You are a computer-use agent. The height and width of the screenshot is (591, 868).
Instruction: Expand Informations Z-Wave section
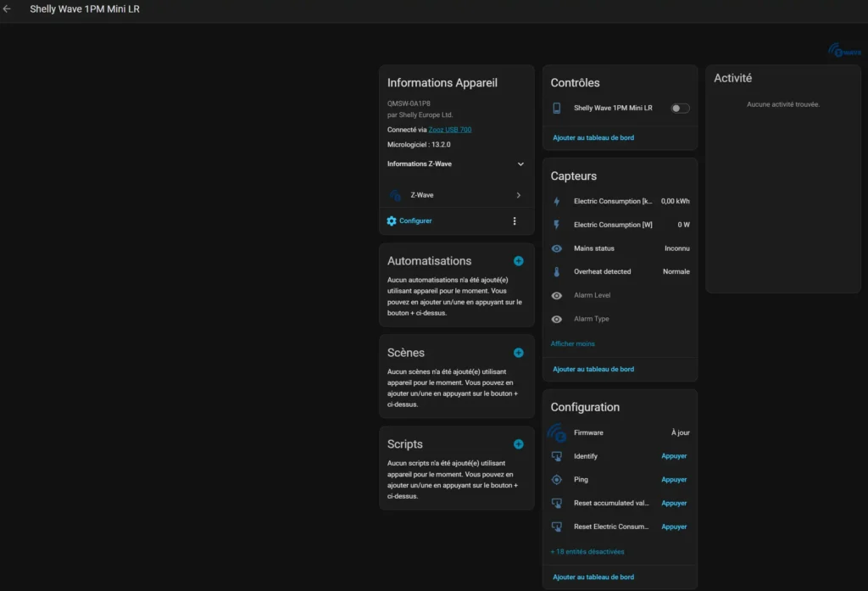[x=456, y=164]
